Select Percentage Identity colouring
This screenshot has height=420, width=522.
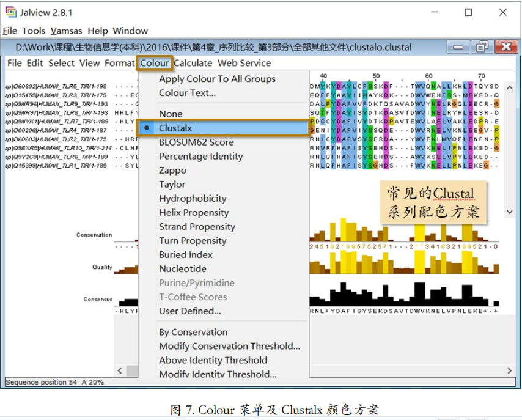[x=224, y=157]
